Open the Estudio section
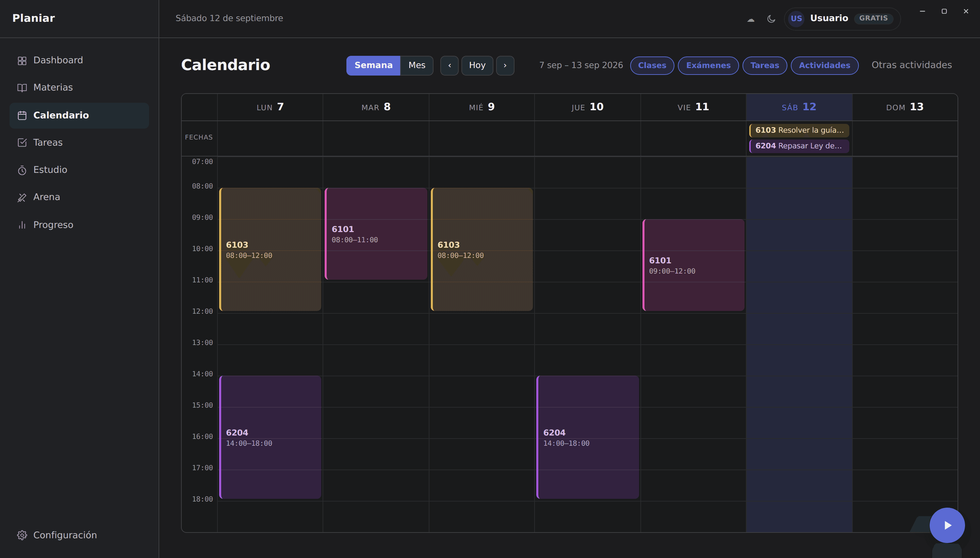980x558 pixels. [79, 170]
